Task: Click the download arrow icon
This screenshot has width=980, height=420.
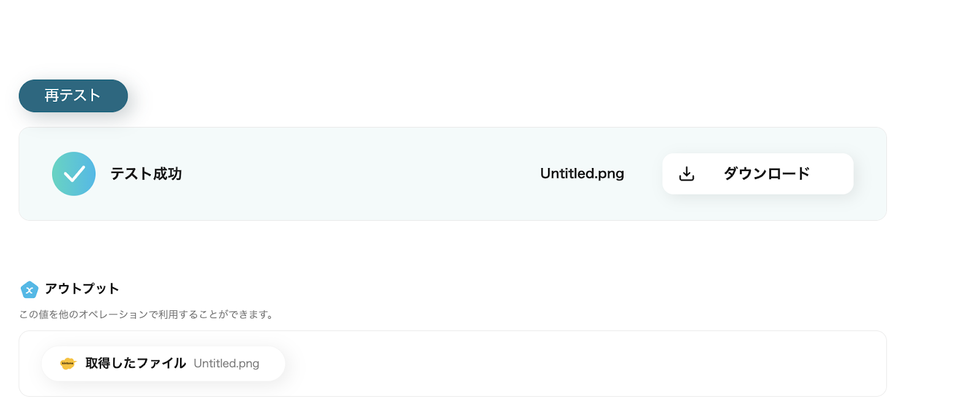Action: pyautogui.click(x=687, y=174)
